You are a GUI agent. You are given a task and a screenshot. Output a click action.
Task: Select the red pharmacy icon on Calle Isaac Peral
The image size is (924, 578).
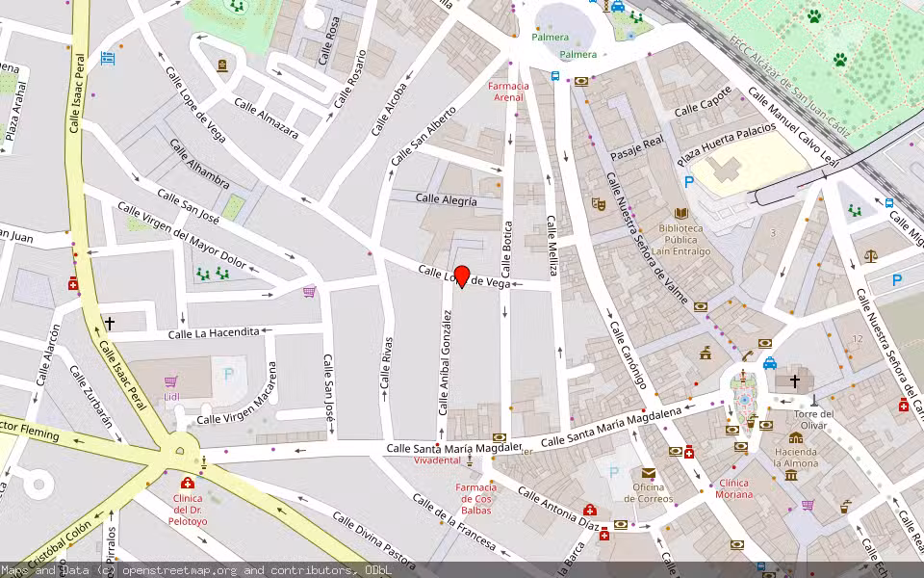[73, 283]
